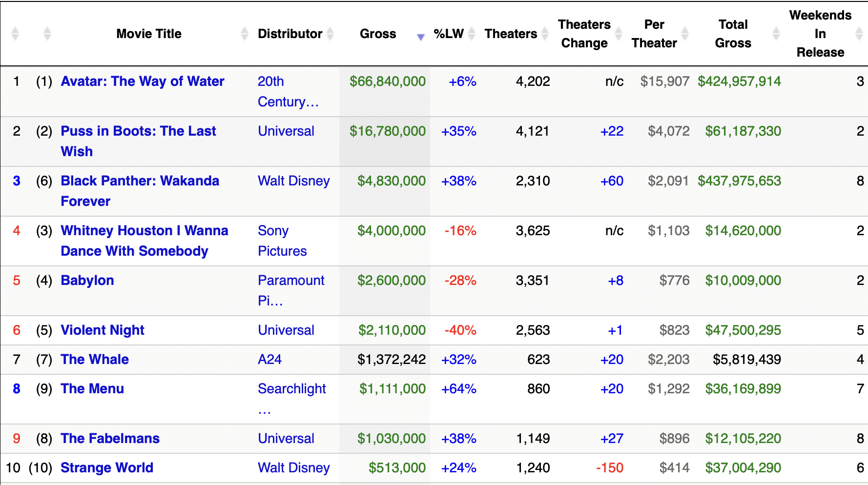Viewport: 868px width, 485px height.
Task: Select the Gross column header
Action: 378,34
